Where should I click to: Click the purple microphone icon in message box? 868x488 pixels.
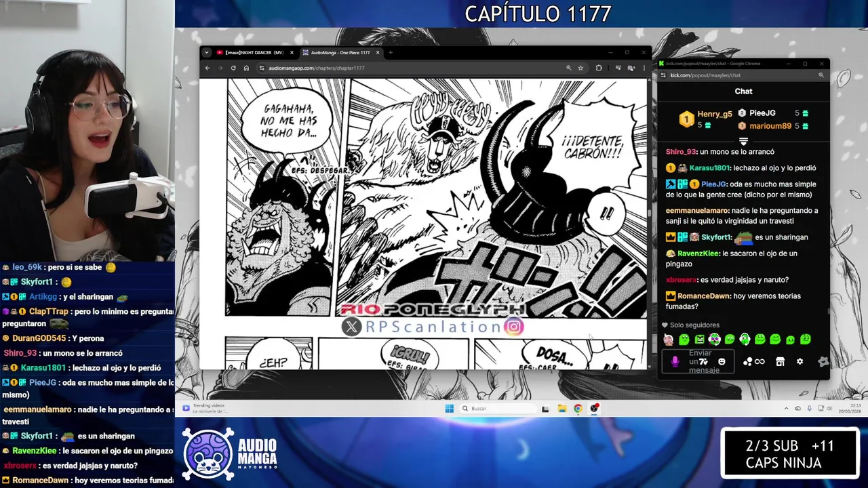tap(675, 361)
